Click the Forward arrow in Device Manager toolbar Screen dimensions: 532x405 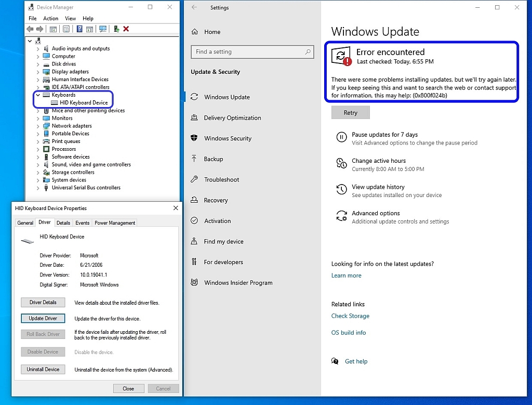[x=39, y=29]
